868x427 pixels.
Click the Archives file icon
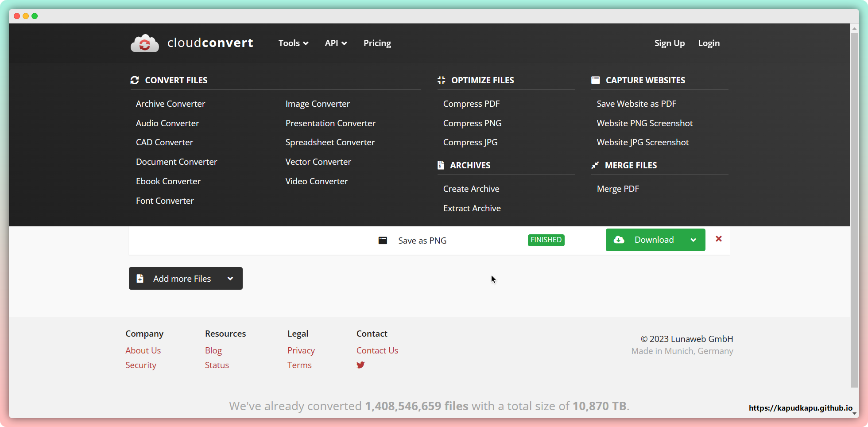point(441,165)
